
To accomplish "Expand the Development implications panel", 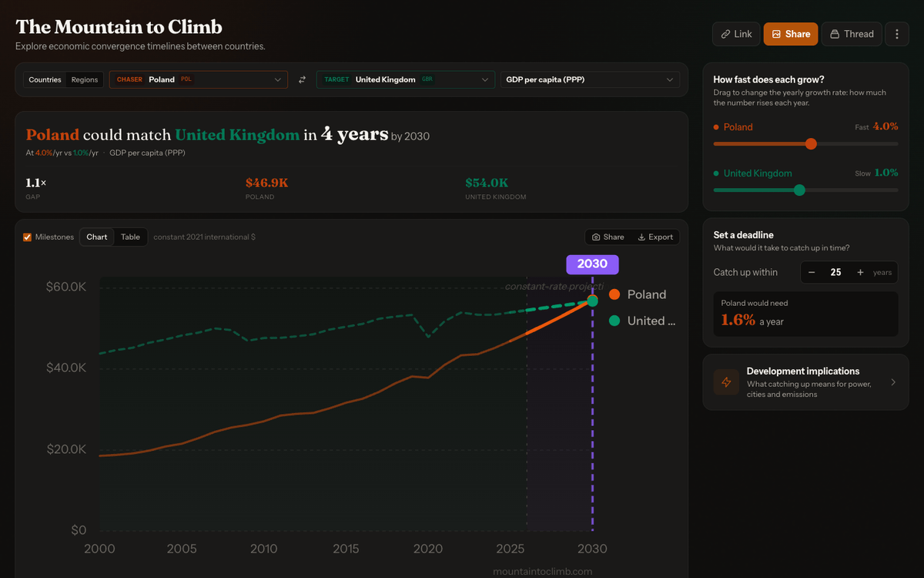I will pos(805,382).
